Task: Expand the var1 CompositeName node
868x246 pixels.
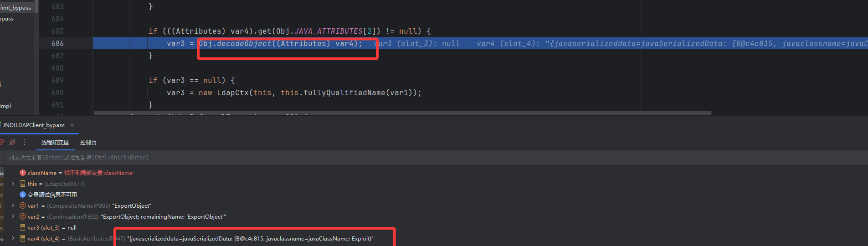Action: click(x=13, y=206)
